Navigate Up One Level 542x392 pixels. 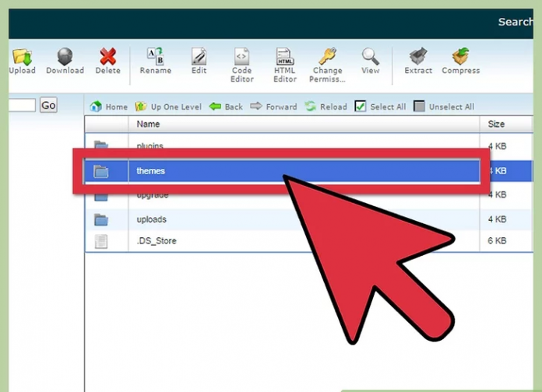pos(168,107)
